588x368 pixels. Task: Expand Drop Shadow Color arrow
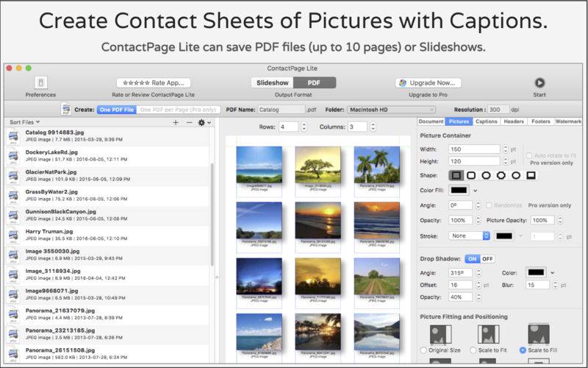click(553, 273)
